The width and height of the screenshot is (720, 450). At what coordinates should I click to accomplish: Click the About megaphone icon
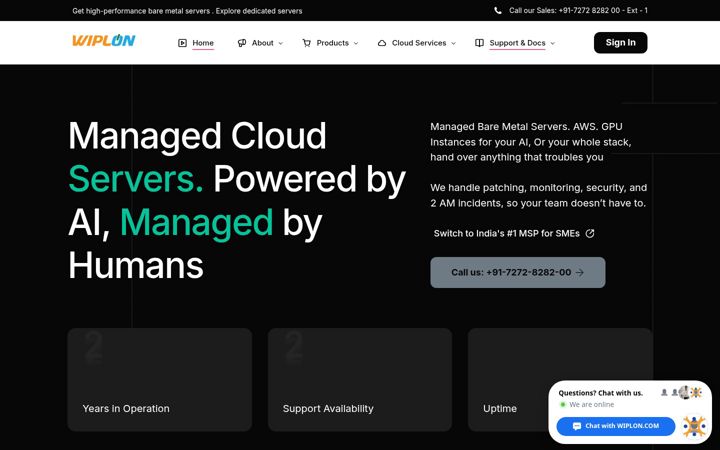242,43
